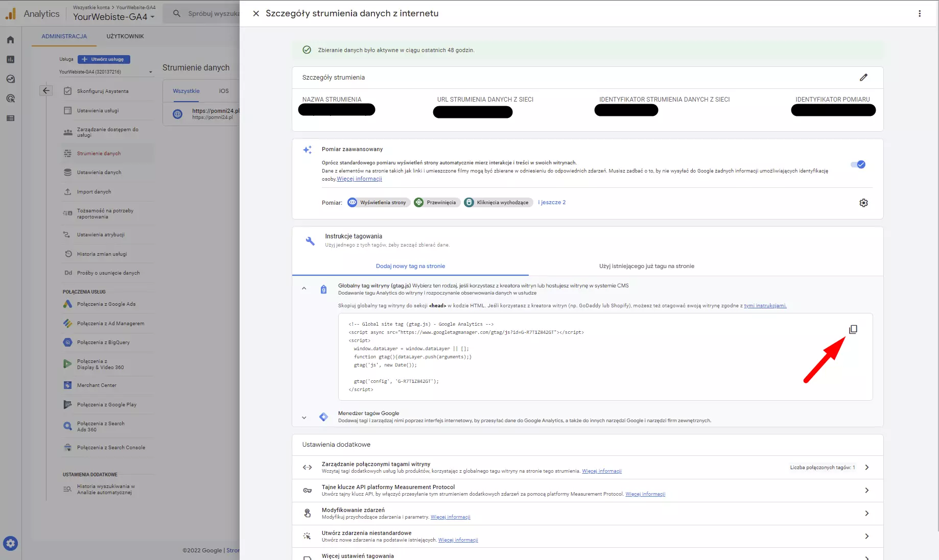939x560 pixels.
Task: Toggle the enhanced measurement switch
Action: point(858,164)
